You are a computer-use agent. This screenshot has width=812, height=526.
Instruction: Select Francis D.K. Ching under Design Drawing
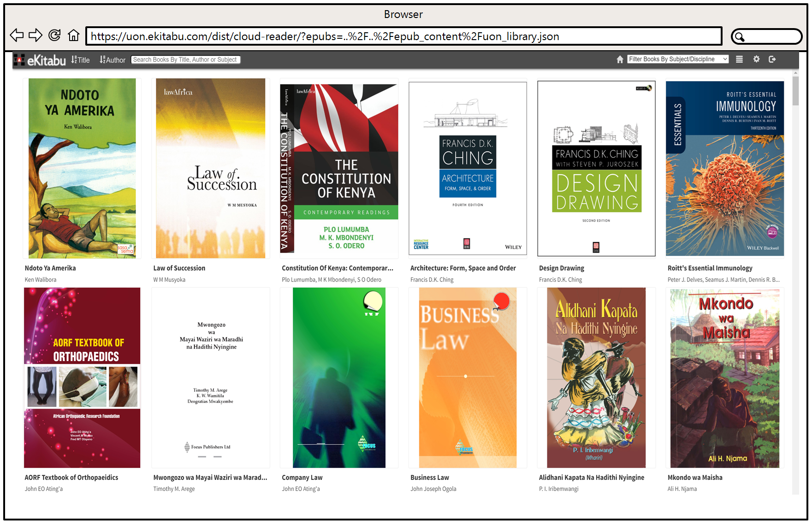[561, 279]
